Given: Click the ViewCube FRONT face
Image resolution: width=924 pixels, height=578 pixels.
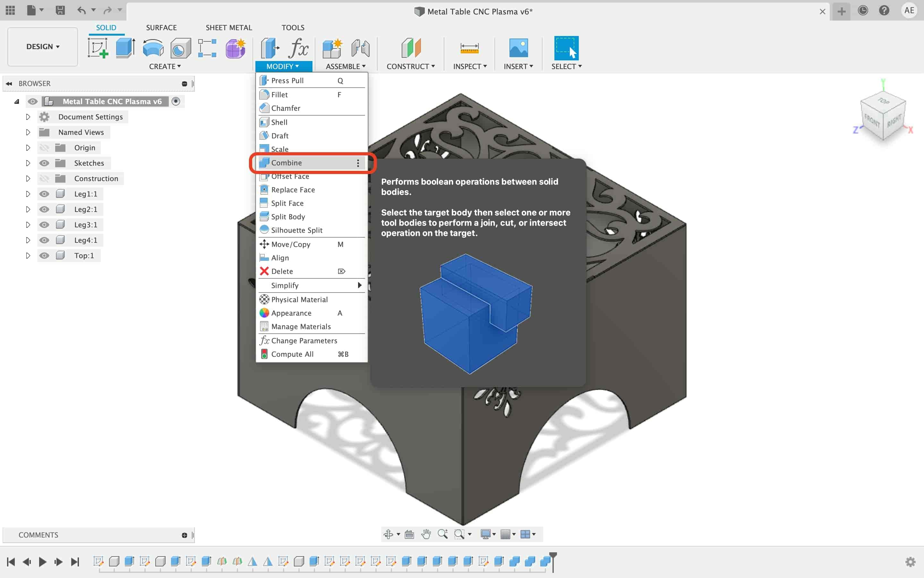Looking at the screenshot, I should coord(872,121).
